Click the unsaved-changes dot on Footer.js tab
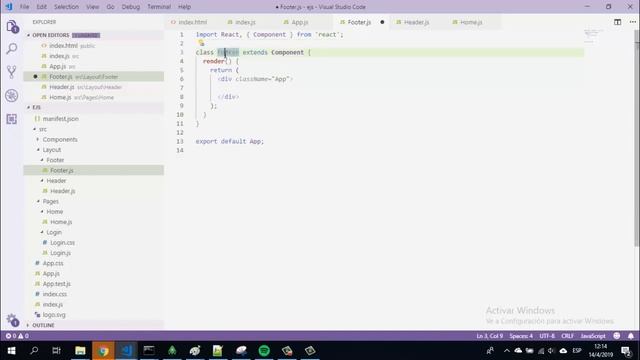The image size is (640, 360). (382, 22)
